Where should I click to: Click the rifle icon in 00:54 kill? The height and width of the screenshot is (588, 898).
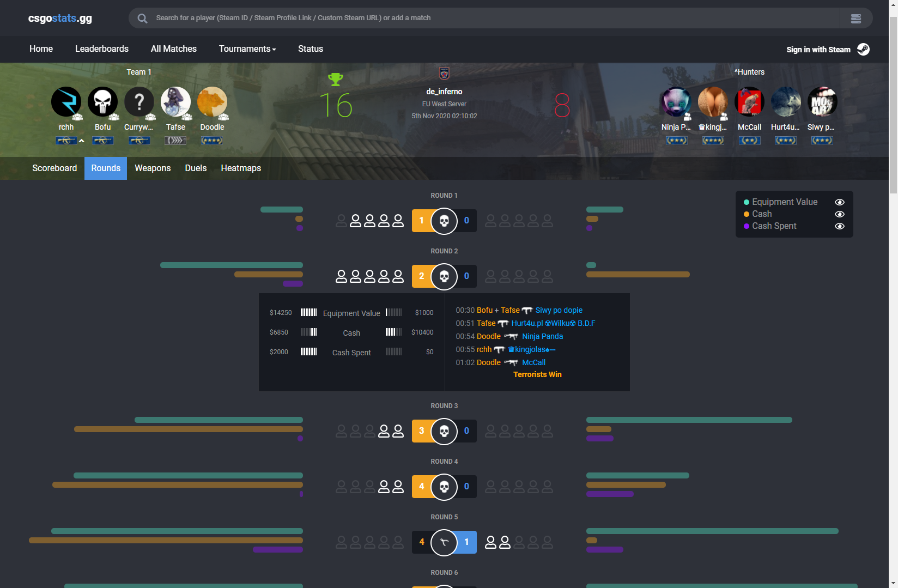[511, 337]
